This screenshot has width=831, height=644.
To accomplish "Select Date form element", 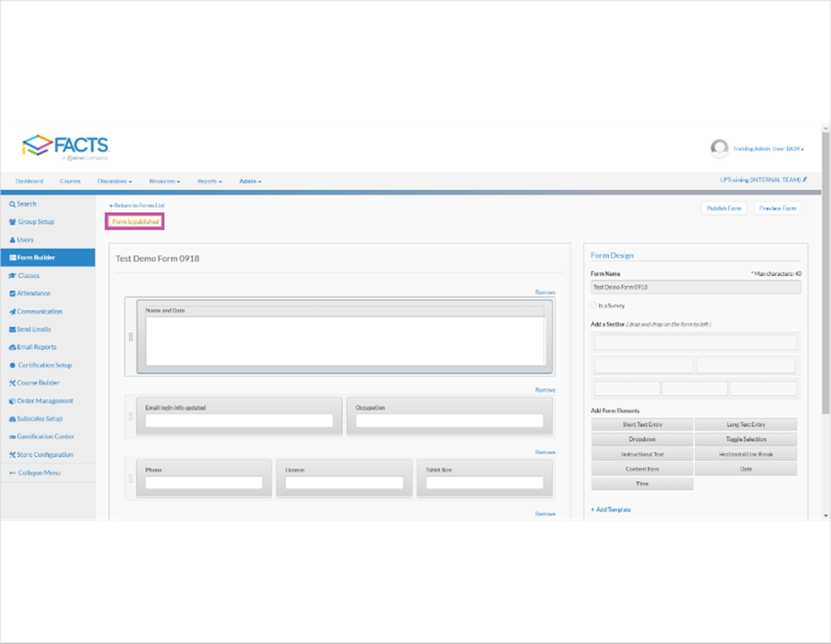I will point(747,469).
